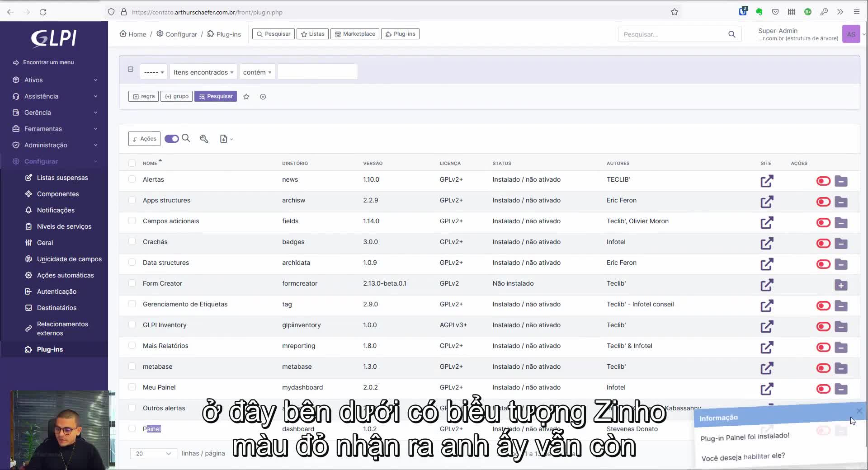Screen dimensions: 868x470
Task: Uninstall folder icon for Alertas plugin
Action: click(841, 181)
